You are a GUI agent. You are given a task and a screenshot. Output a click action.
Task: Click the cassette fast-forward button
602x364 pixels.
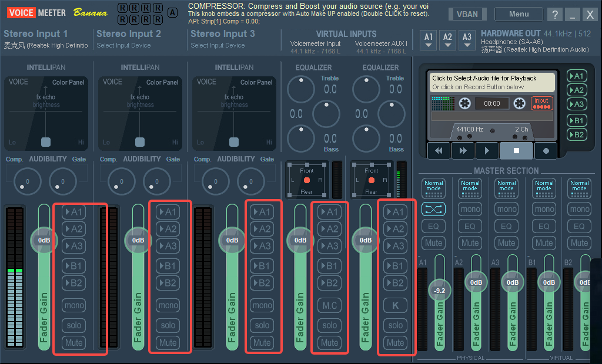click(x=463, y=151)
